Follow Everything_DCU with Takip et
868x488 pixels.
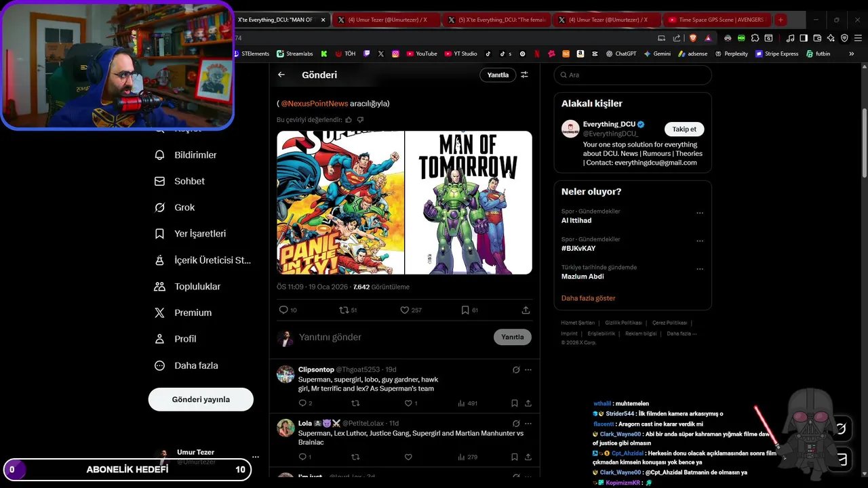coord(684,129)
